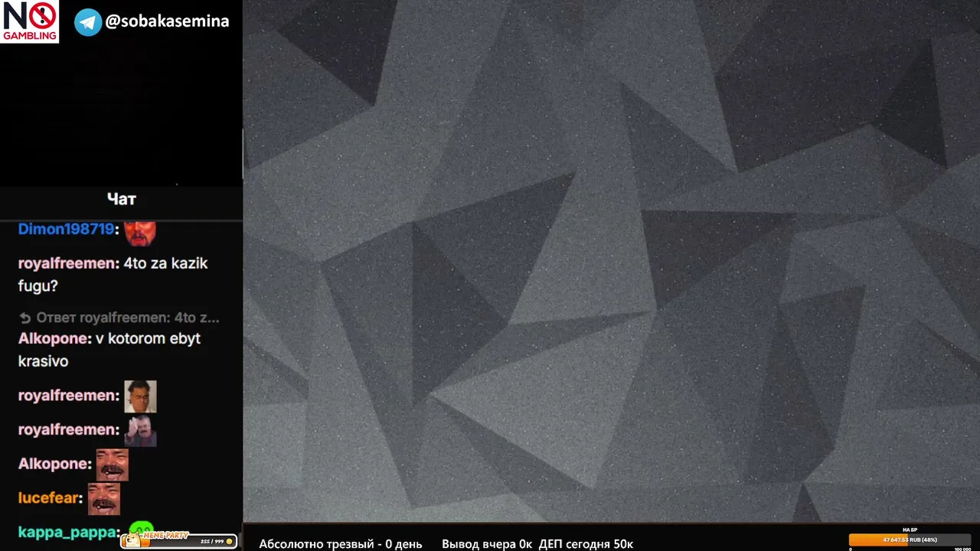The width and height of the screenshot is (980, 551).
Task: Click 'ДЕП сегодня 50к' status text
Action: (586, 544)
